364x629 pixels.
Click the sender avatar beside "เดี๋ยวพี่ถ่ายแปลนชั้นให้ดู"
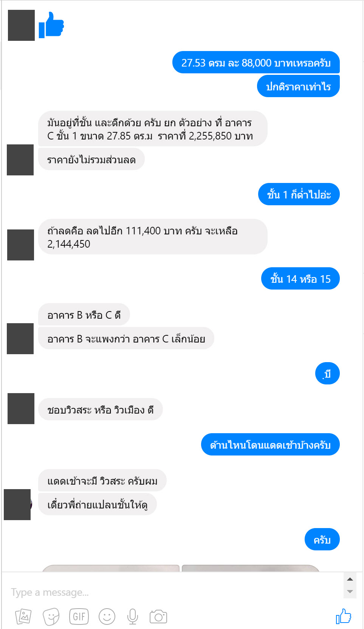tap(17, 505)
